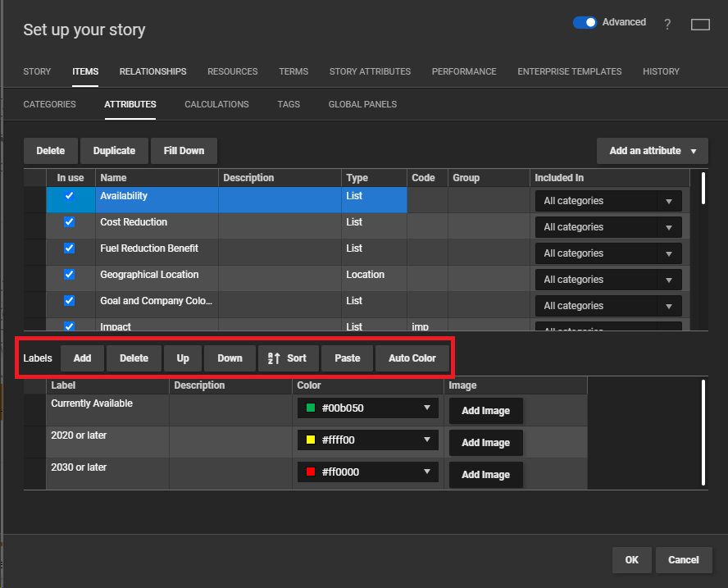Uncheck In use for Goal and Company Colo...
The width and height of the screenshot is (728, 588).
(x=69, y=300)
